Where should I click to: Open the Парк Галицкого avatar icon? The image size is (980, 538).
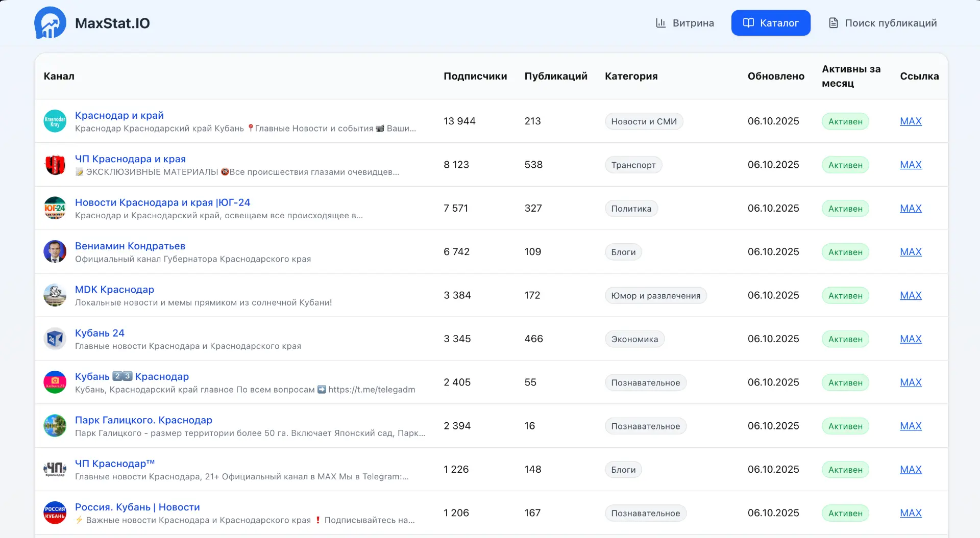[x=55, y=426]
